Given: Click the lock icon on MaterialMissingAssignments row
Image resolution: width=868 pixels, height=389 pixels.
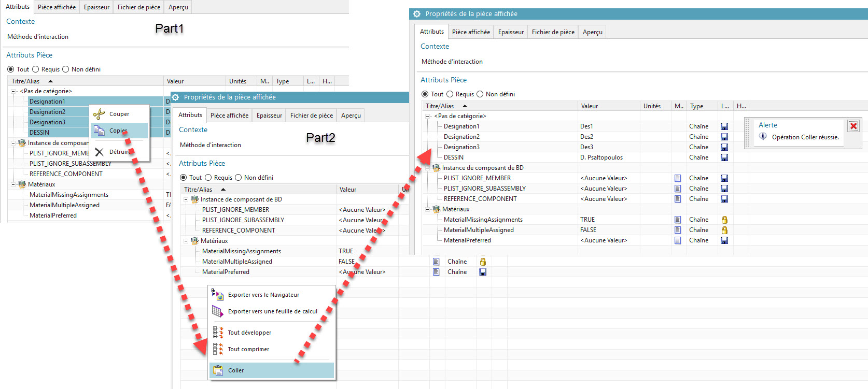Looking at the screenshot, I should 724,220.
